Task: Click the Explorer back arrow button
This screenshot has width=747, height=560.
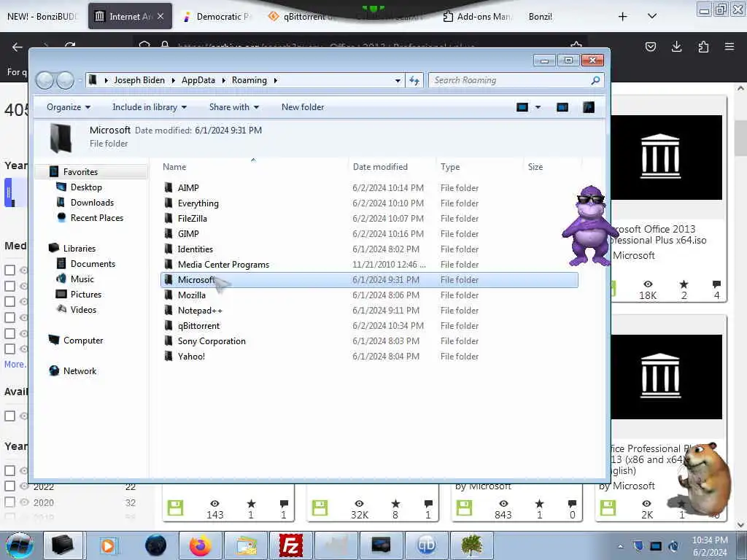Action: pyautogui.click(x=44, y=80)
